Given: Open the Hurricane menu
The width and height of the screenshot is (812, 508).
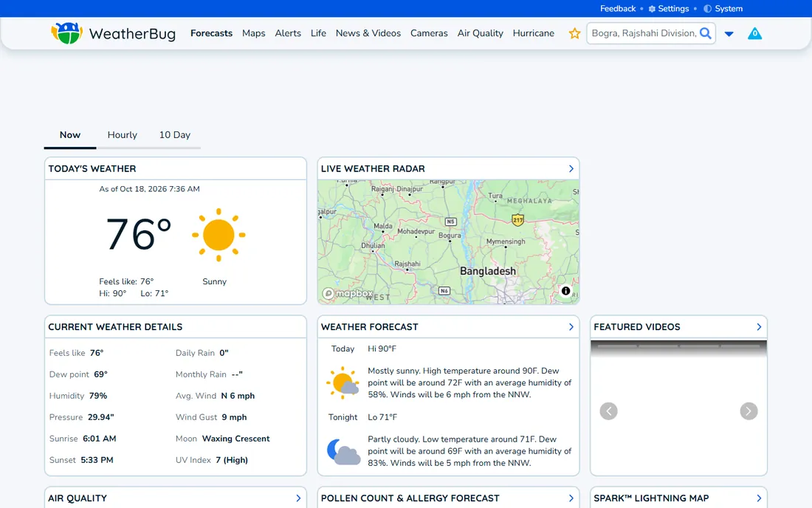Looking at the screenshot, I should point(534,33).
